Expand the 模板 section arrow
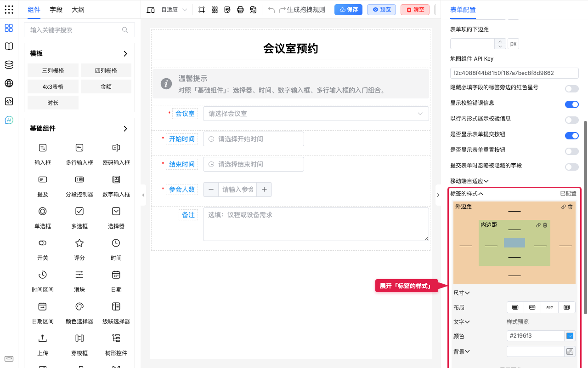This screenshot has width=588, height=368. (x=125, y=54)
